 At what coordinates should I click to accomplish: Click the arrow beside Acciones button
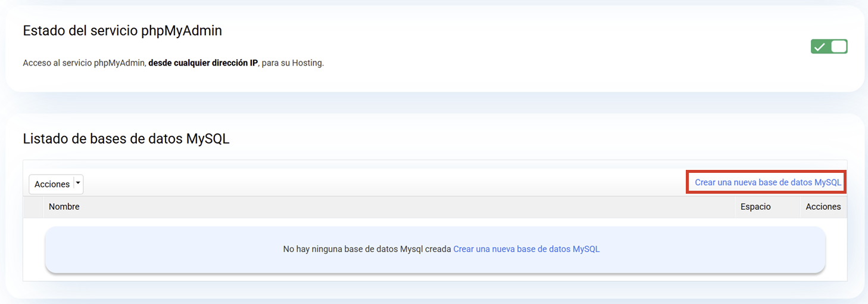click(x=78, y=184)
